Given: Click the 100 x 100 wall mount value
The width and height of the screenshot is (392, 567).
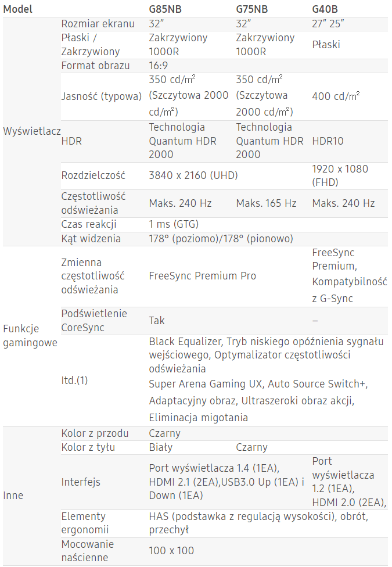Looking at the screenshot, I should 171,551.
